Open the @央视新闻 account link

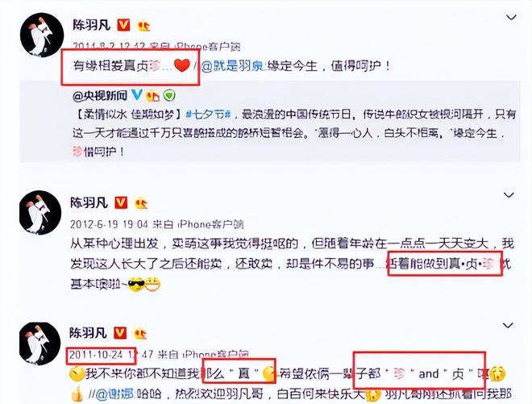click(100, 95)
